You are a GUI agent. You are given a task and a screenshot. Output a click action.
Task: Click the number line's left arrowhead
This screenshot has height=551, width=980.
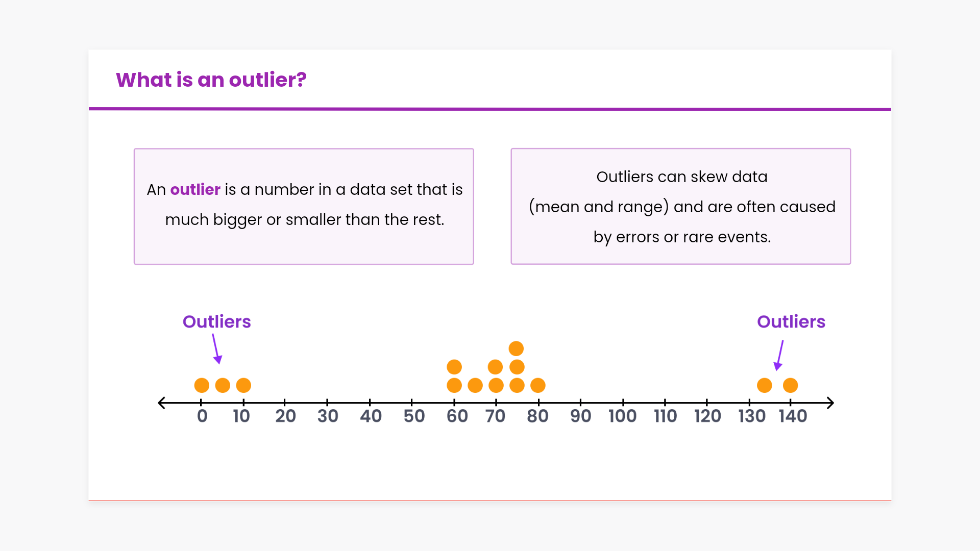tap(162, 403)
